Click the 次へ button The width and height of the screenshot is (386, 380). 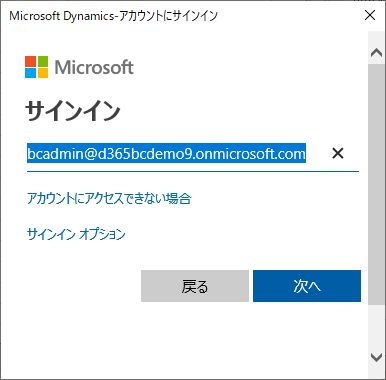(x=307, y=286)
